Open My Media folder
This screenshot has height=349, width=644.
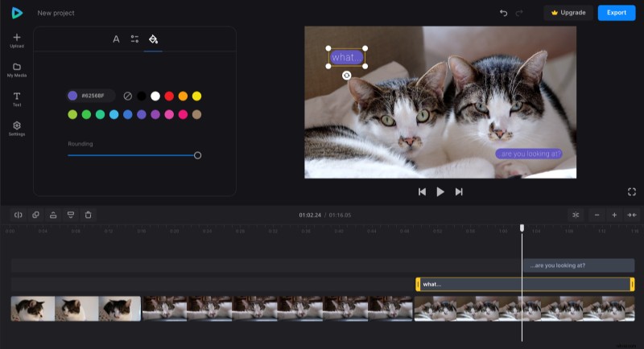click(17, 70)
